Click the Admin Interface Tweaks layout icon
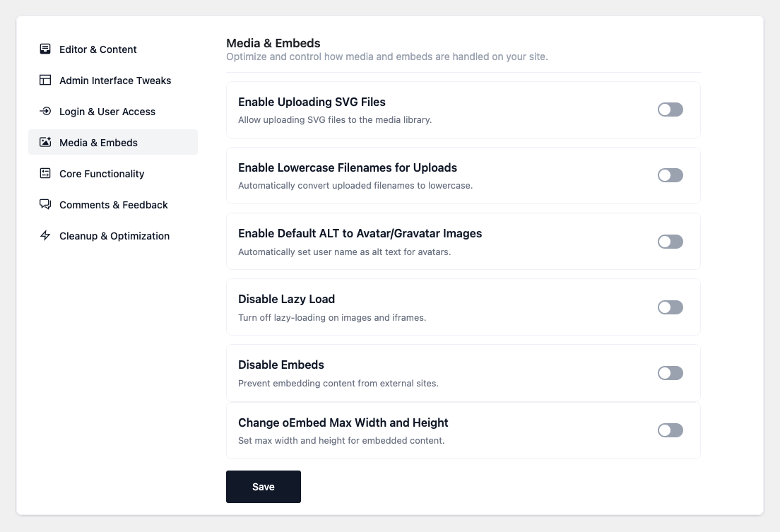 45,81
